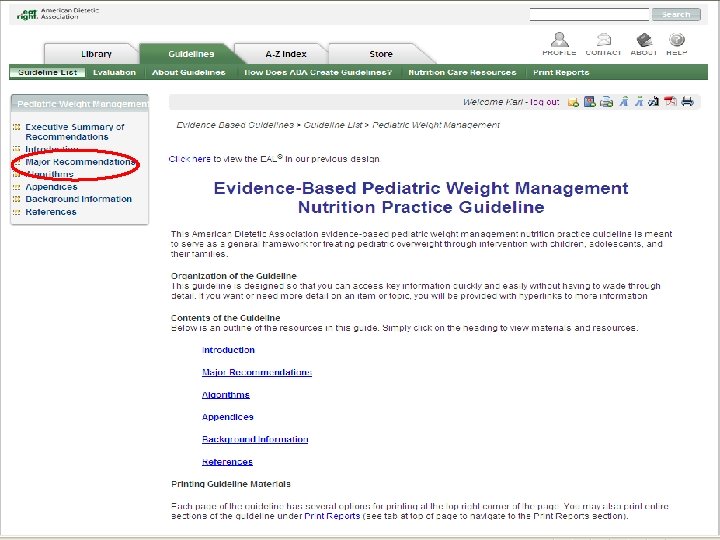
Task: Click the second blue font size icon
Action: coord(639,101)
